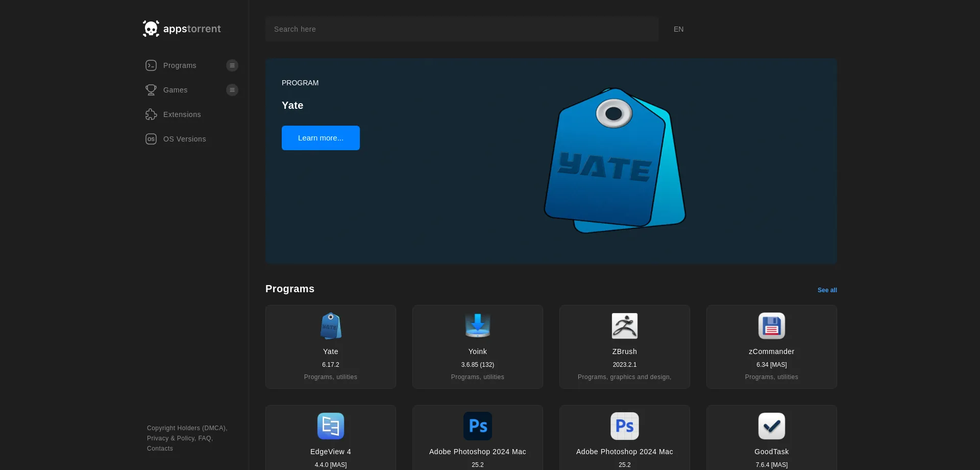Click the Yoink card title
This screenshot has width=980, height=470.
478,351
